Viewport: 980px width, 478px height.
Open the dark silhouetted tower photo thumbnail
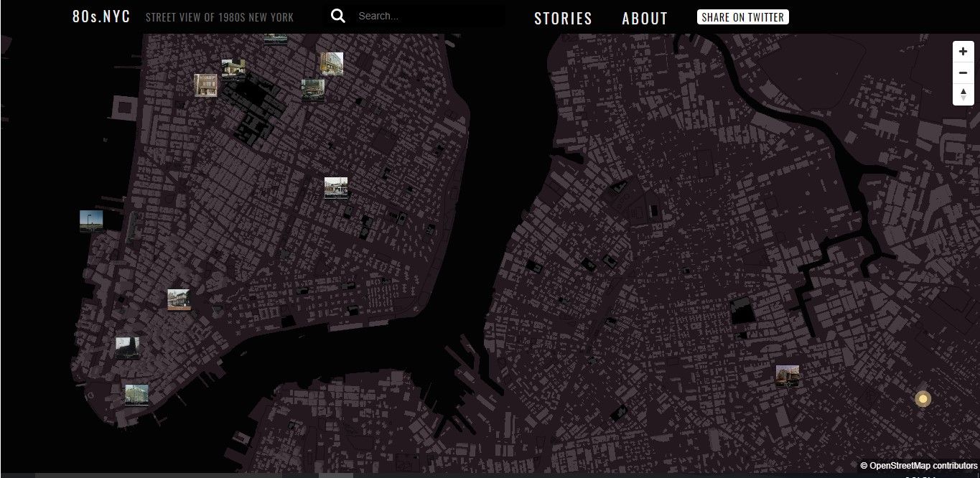pos(127,348)
